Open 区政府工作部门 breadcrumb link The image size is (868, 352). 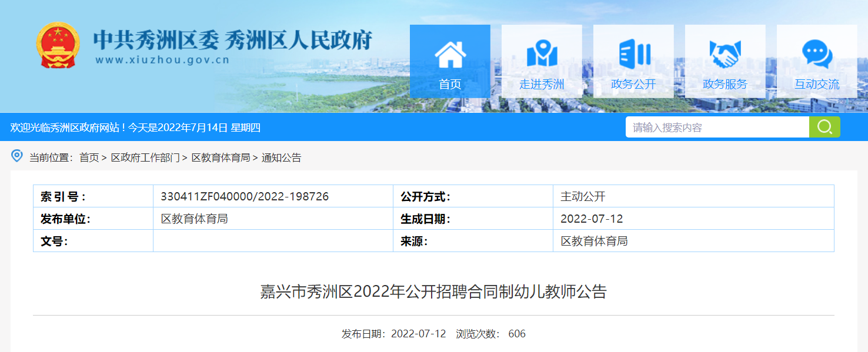[145, 157]
